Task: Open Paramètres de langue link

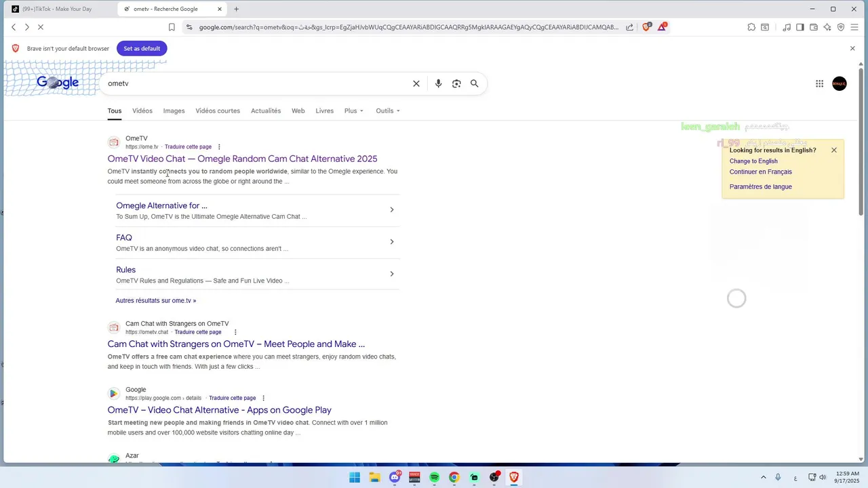Action: pyautogui.click(x=761, y=187)
